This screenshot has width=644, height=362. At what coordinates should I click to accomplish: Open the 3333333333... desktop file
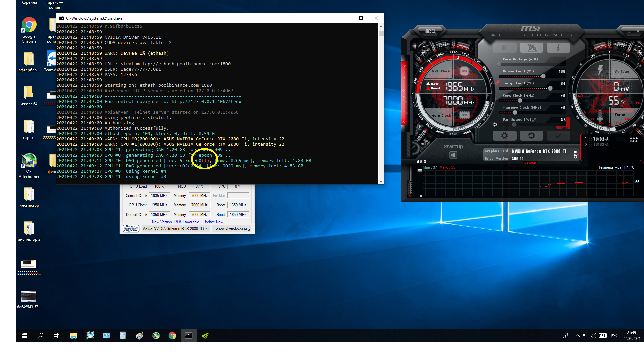click(x=29, y=267)
